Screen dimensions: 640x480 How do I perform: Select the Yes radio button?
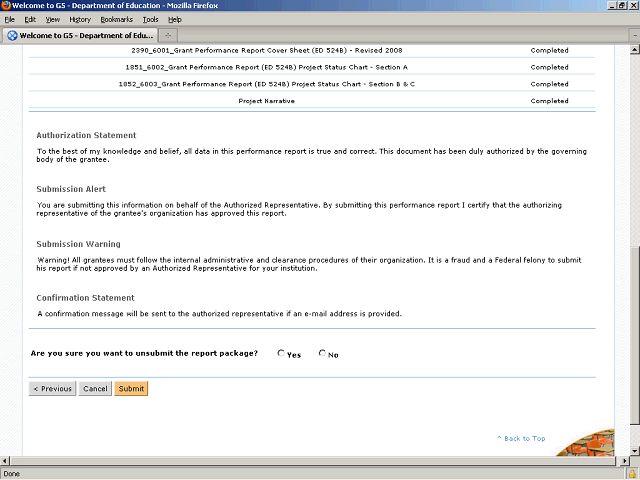281,353
